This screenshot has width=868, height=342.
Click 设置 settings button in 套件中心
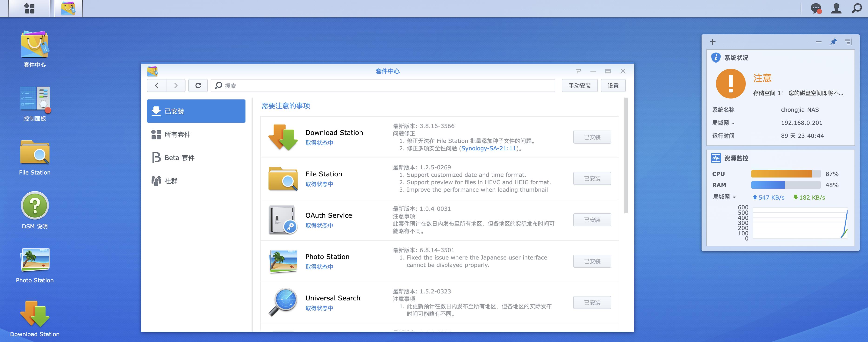(x=613, y=85)
